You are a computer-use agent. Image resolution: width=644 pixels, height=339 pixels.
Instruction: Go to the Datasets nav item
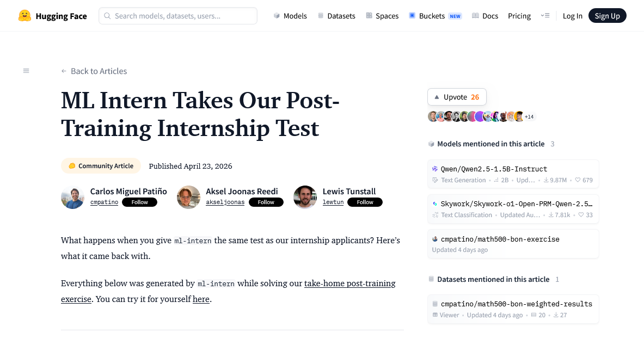[336, 16]
